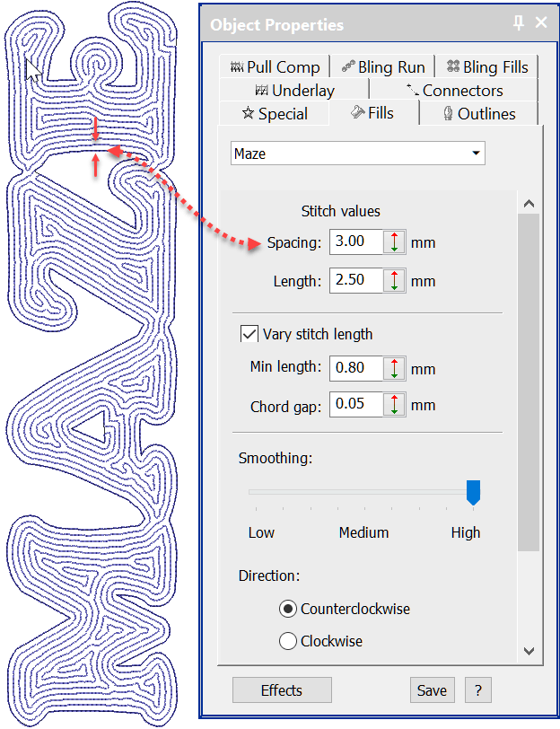Adjust Length with its spin control
Viewport: 560px width, 729px height.
396,280
